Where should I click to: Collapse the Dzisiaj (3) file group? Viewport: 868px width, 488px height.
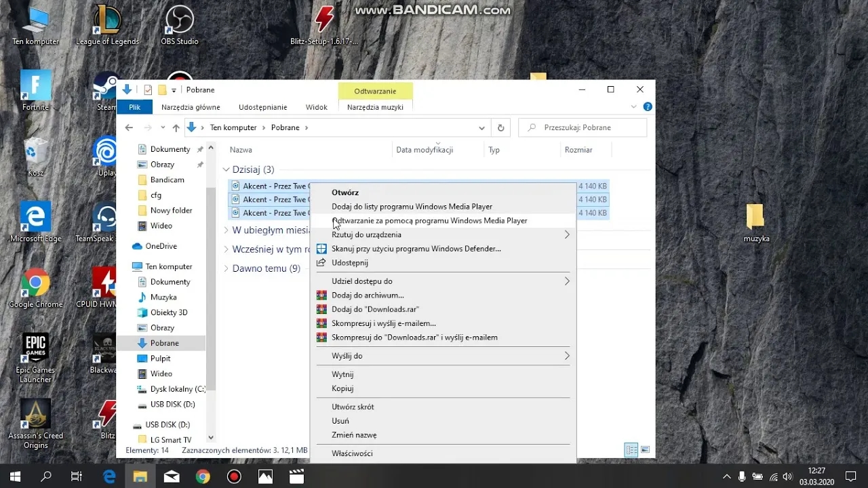(226, 169)
